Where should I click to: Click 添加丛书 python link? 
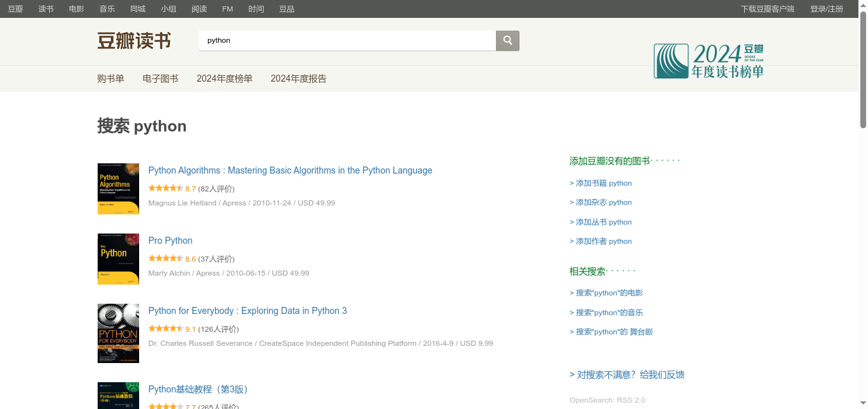[x=601, y=222]
